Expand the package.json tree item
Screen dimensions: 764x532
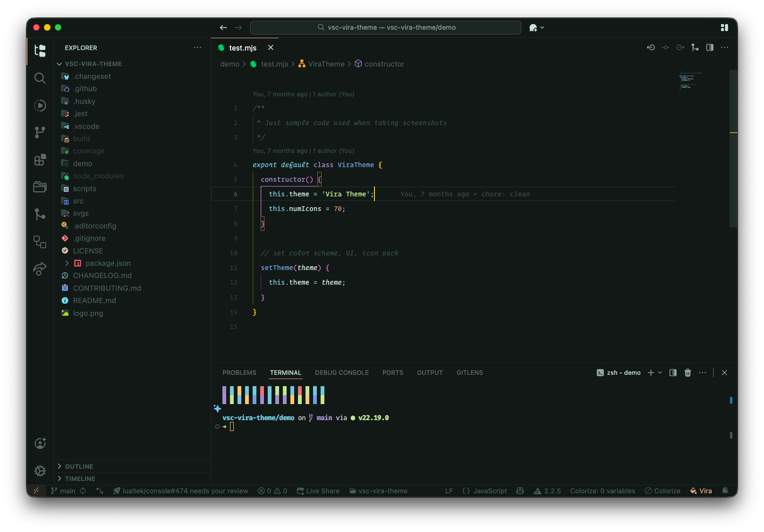click(67, 263)
